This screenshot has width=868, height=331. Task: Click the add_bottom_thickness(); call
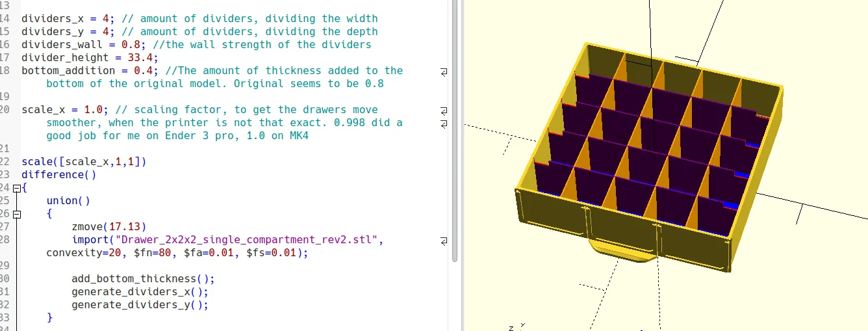(143, 279)
